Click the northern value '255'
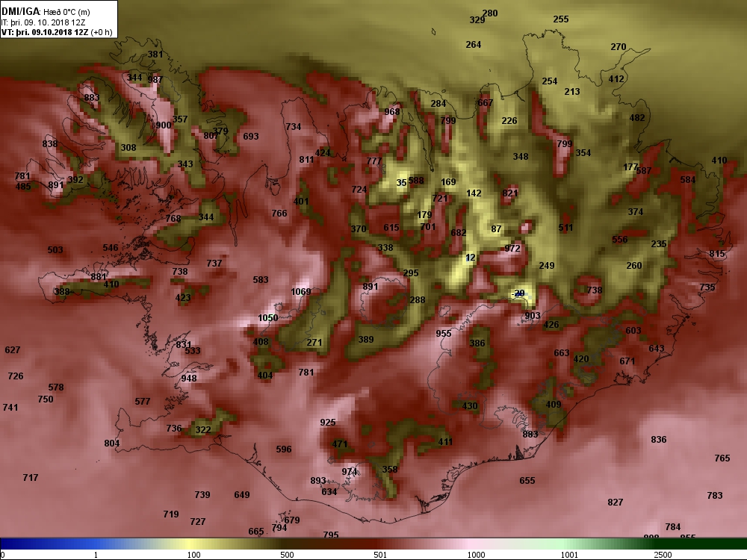 point(561,19)
